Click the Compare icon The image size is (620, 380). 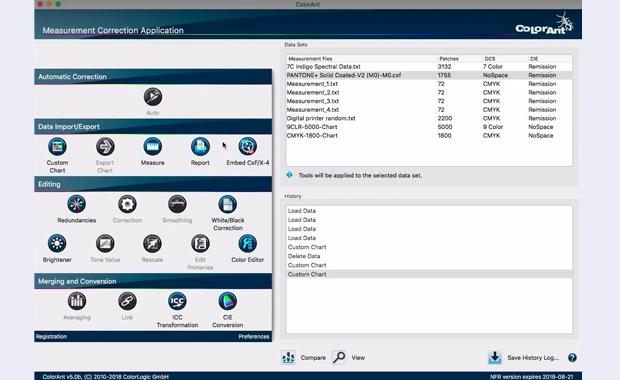[288, 357]
